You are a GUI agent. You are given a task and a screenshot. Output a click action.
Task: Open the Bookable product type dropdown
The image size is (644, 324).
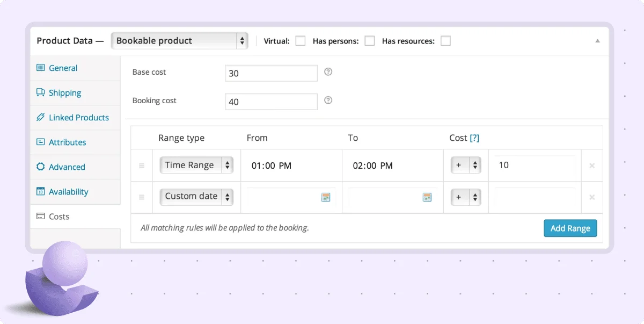pyautogui.click(x=179, y=41)
